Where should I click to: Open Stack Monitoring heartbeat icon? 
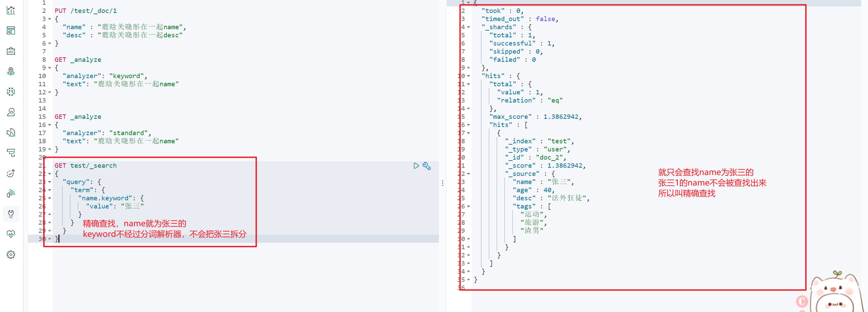pos(11,234)
